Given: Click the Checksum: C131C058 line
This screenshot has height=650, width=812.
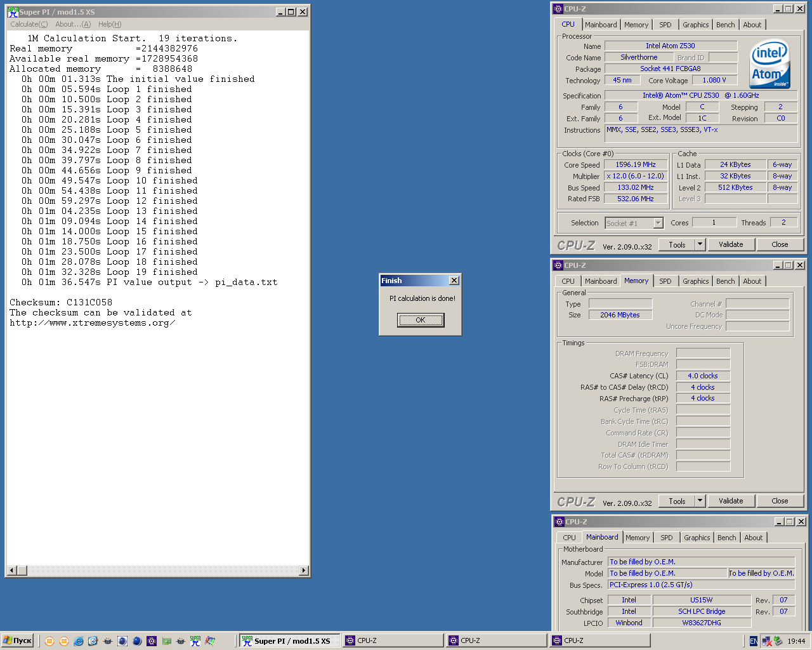Looking at the screenshot, I should point(61,303).
